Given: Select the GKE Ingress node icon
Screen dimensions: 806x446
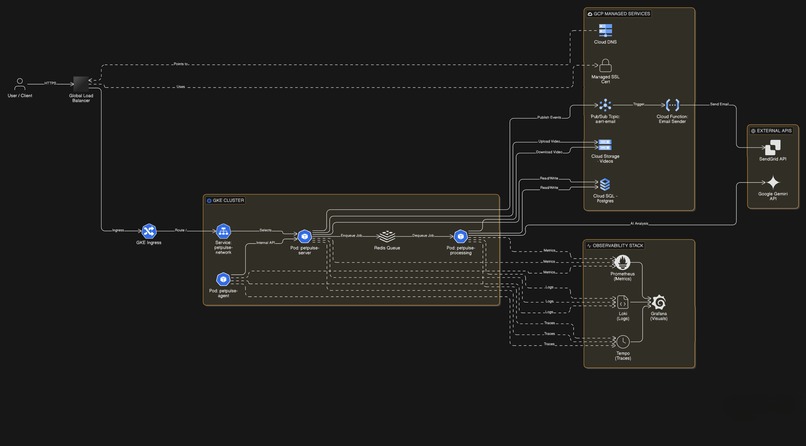Looking at the screenshot, I should point(149,231).
